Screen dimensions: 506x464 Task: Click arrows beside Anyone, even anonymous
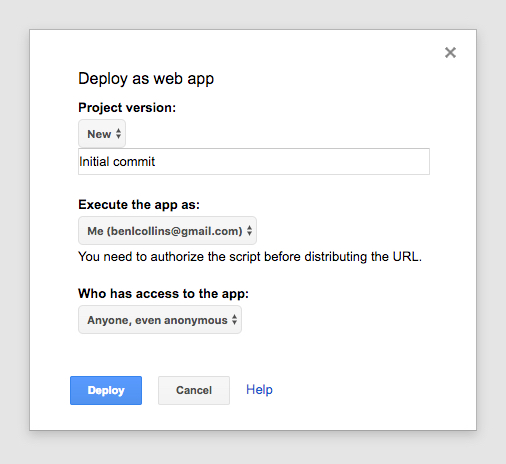234,320
